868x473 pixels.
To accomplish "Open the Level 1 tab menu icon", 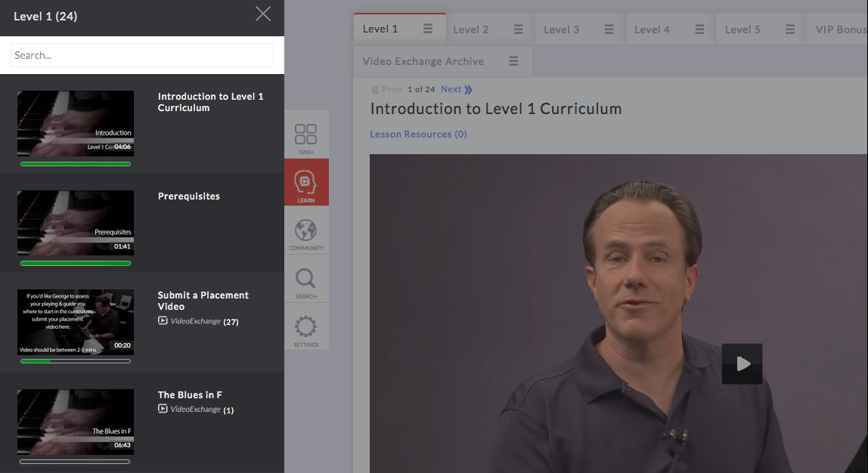I will (427, 29).
